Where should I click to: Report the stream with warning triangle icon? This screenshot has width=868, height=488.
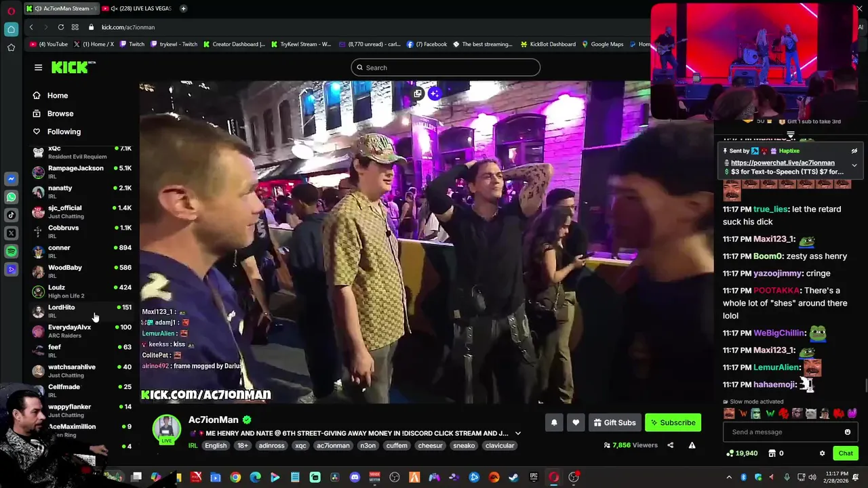click(692, 445)
